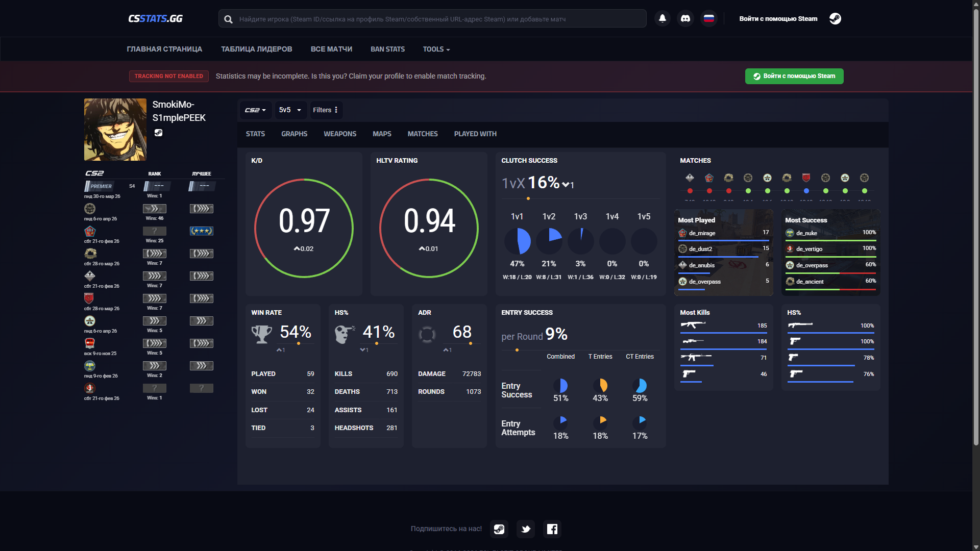Screen dimensions: 980x551
Task: Open the notifications bell
Action: (x=663, y=18)
